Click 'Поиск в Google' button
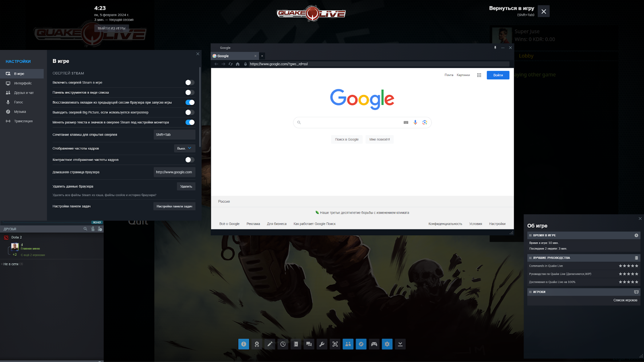Viewport: 644px width, 362px height. pos(347,140)
